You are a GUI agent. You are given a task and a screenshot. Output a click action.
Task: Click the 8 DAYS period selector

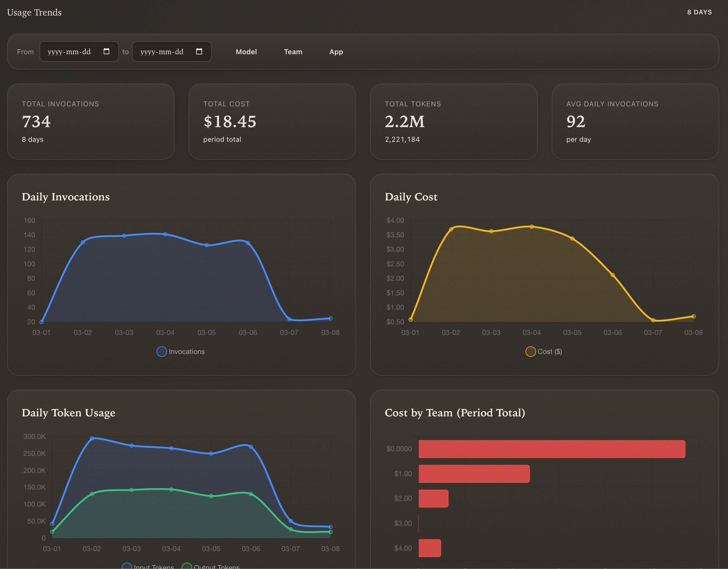(700, 12)
